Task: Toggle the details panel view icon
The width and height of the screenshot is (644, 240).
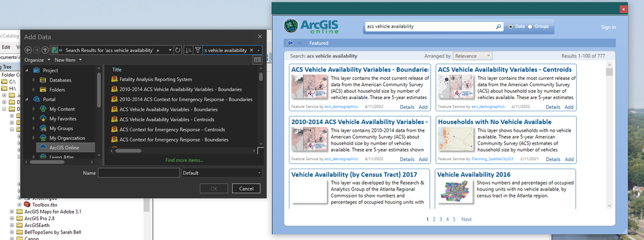Action: pyautogui.click(x=257, y=60)
